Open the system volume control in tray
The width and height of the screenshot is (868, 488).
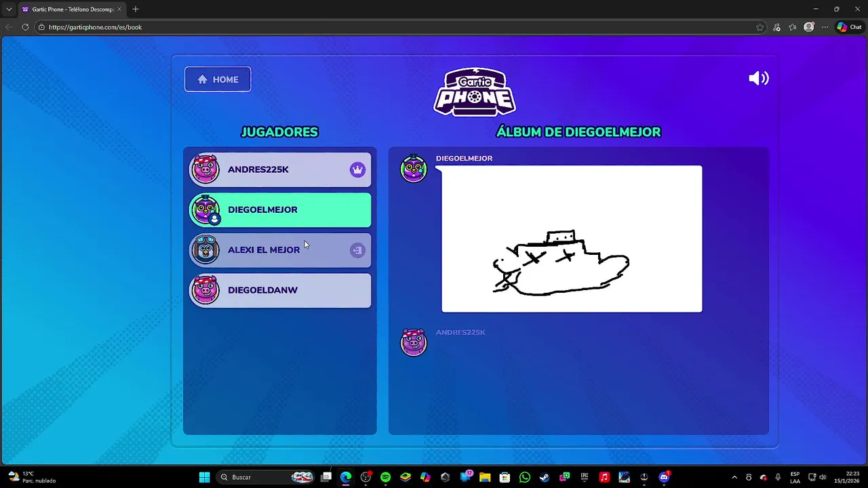[x=823, y=477]
